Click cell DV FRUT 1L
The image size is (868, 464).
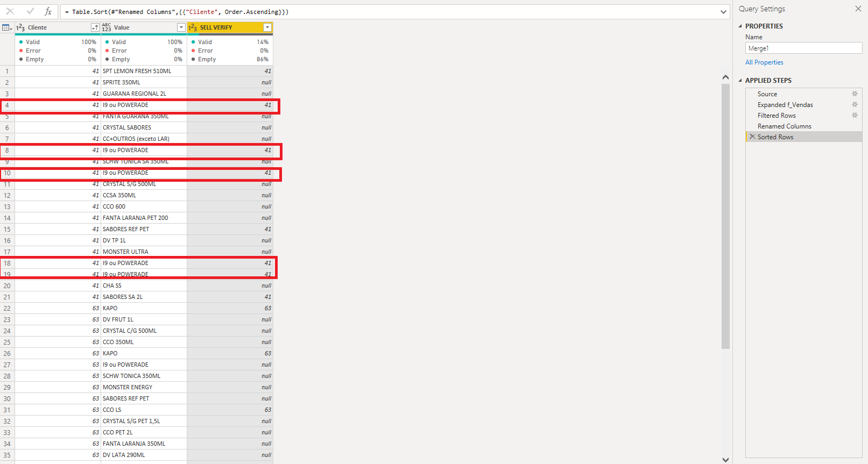(144, 319)
